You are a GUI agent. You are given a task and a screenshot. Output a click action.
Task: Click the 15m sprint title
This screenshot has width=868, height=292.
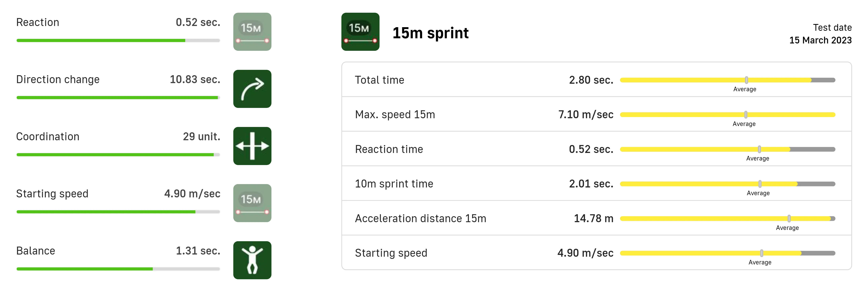point(430,33)
